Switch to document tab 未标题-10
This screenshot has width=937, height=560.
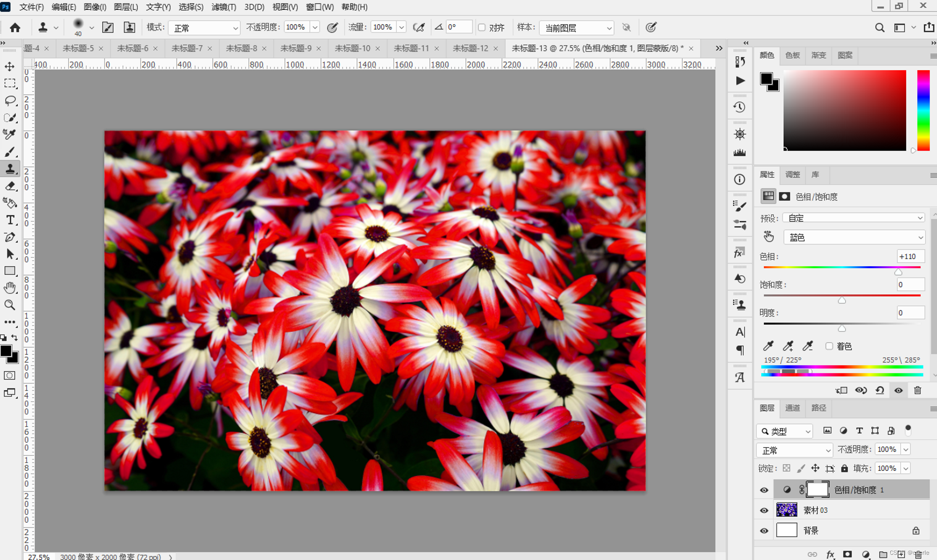tap(353, 48)
